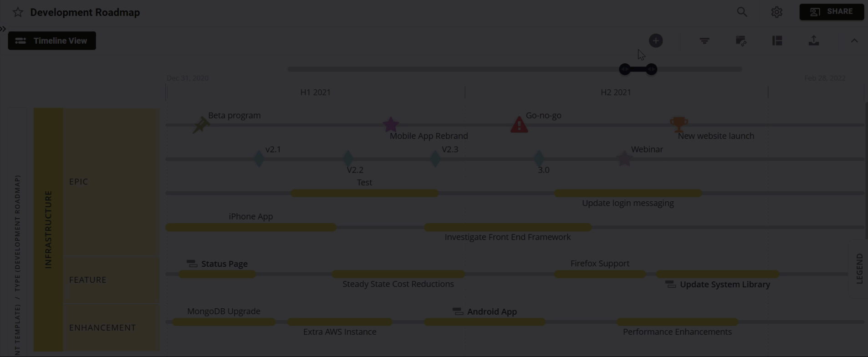The height and width of the screenshot is (357, 868).
Task: Click the app integrations icon in the toolbar
Action: [x=741, y=41]
